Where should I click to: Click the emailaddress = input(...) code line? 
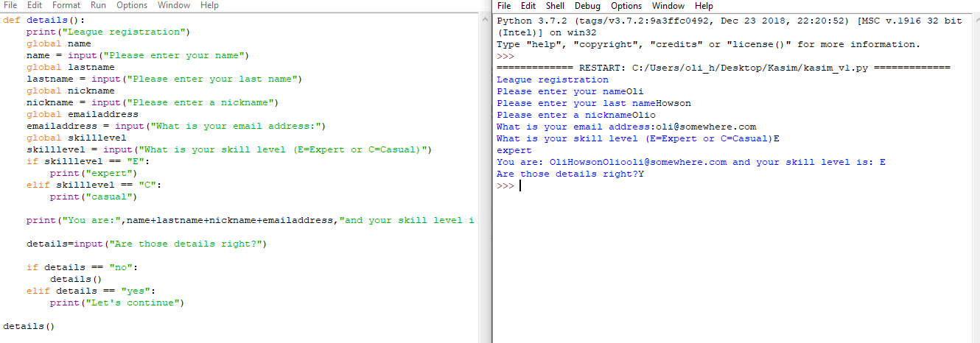pos(176,127)
